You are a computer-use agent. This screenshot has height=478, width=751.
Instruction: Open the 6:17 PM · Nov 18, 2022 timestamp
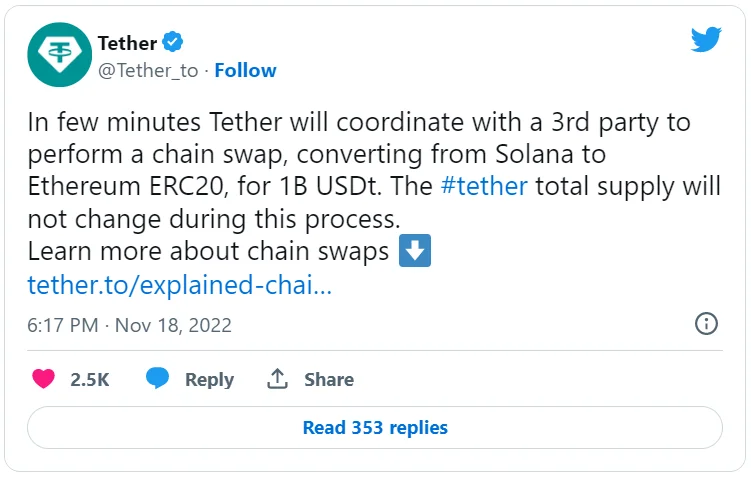pos(129,325)
